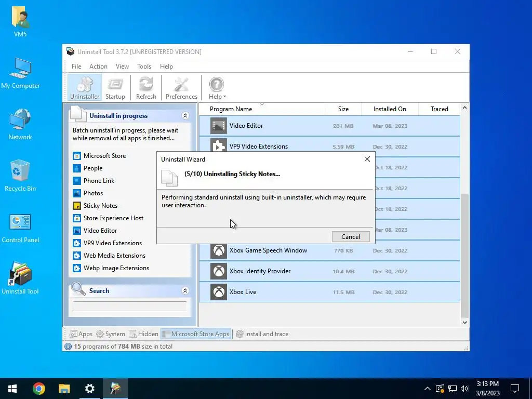Select the Xbox Game Speech Window icon
Screen dimensions: 532x399
coord(219,251)
